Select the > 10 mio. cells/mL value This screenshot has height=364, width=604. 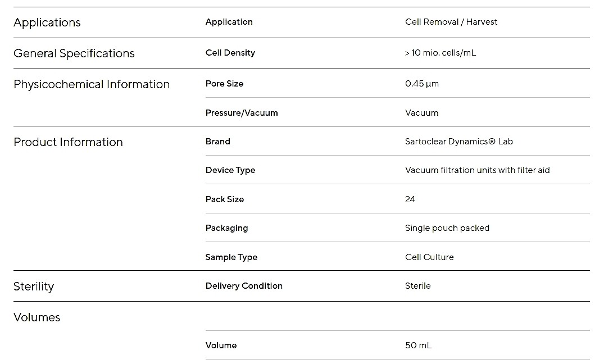coord(440,53)
